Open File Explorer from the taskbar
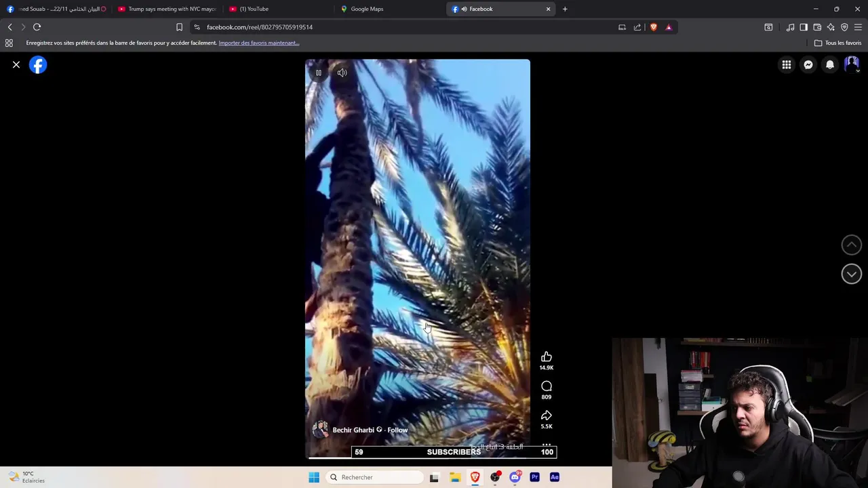 pyautogui.click(x=455, y=477)
